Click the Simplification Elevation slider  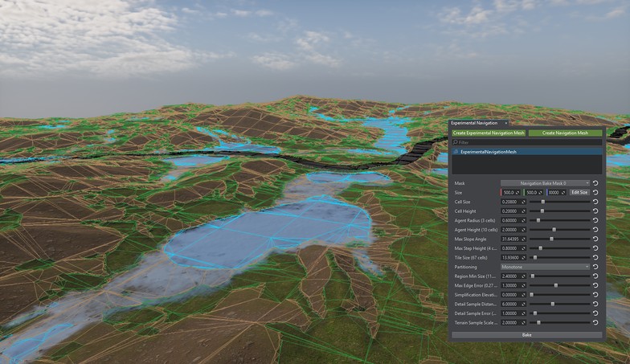point(559,294)
